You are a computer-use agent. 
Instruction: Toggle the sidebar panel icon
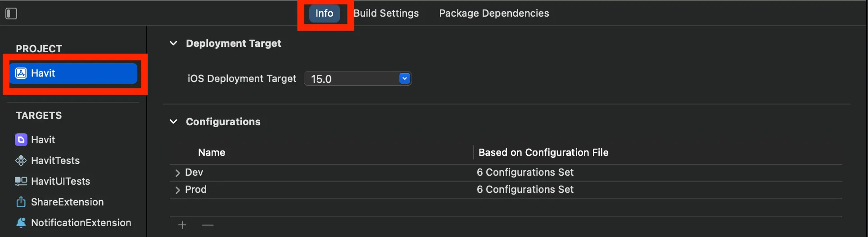[x=11, y=14]
